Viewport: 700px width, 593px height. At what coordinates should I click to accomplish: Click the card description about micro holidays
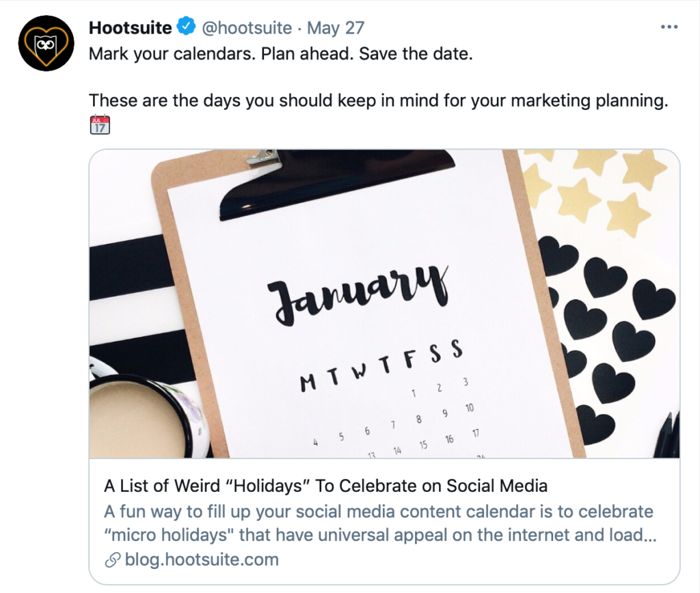[379, 523]
